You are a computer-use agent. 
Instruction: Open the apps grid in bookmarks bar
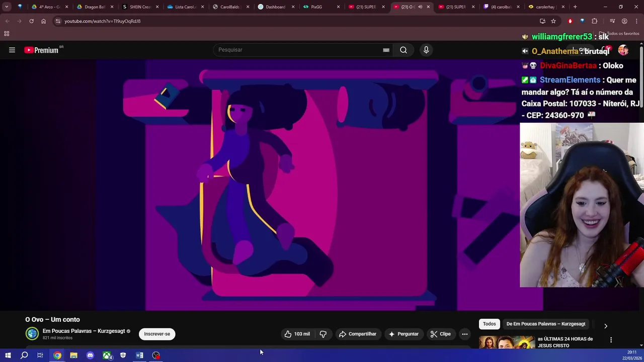click(7, 34)
